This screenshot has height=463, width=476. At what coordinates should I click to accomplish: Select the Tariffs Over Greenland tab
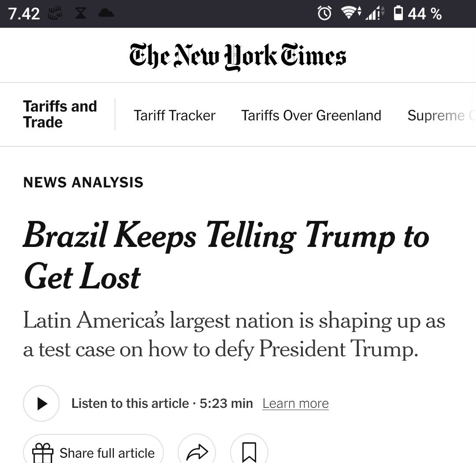click(311, 116)
